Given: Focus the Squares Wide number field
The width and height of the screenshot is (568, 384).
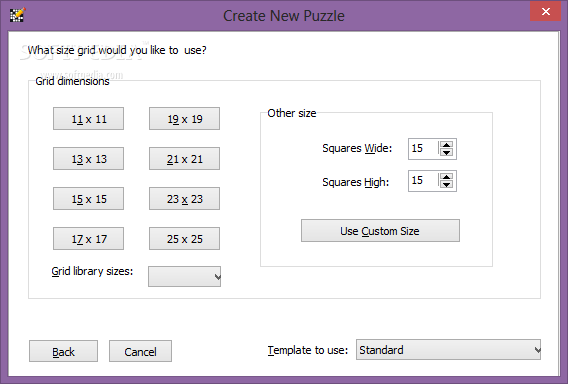Looking at the screenshot, I should tap(423, 149).
